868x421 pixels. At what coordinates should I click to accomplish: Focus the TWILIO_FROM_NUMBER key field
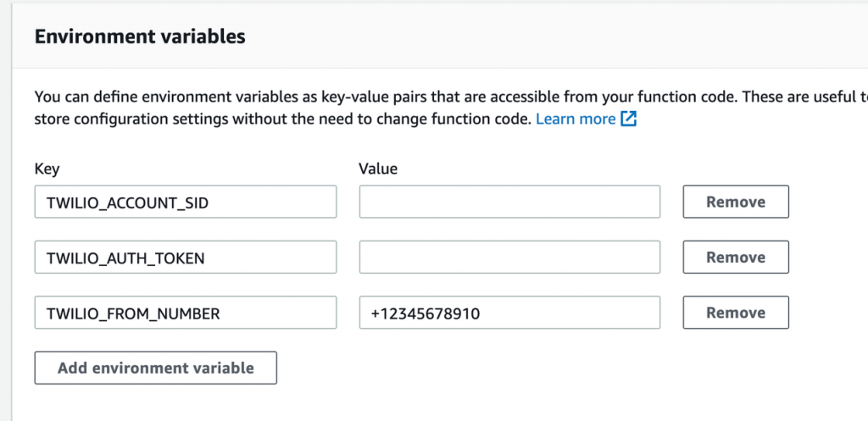[x=185, y=313]
